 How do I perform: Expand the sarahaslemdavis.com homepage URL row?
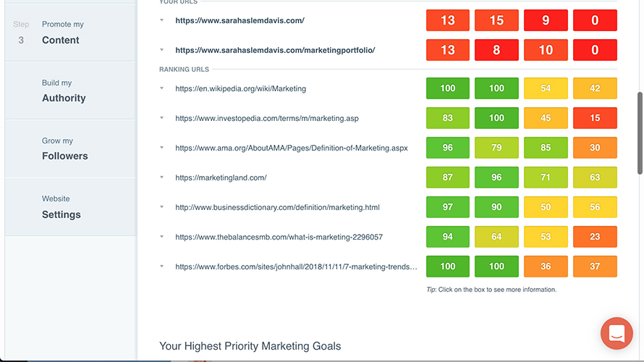pos(162,20)
